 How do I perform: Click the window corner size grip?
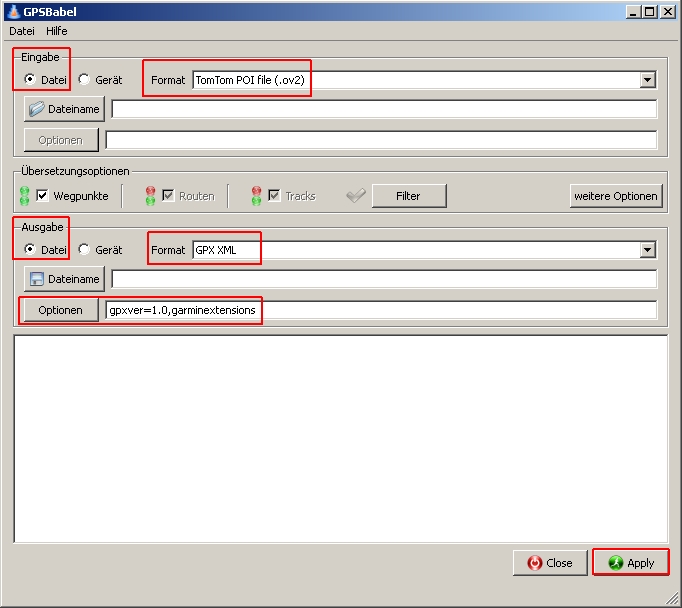[672, 599]
